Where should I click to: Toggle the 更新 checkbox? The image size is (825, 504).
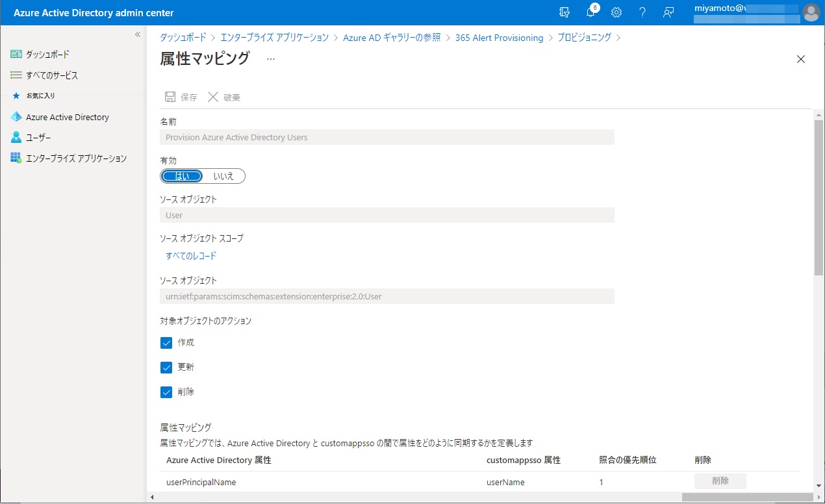166,368
